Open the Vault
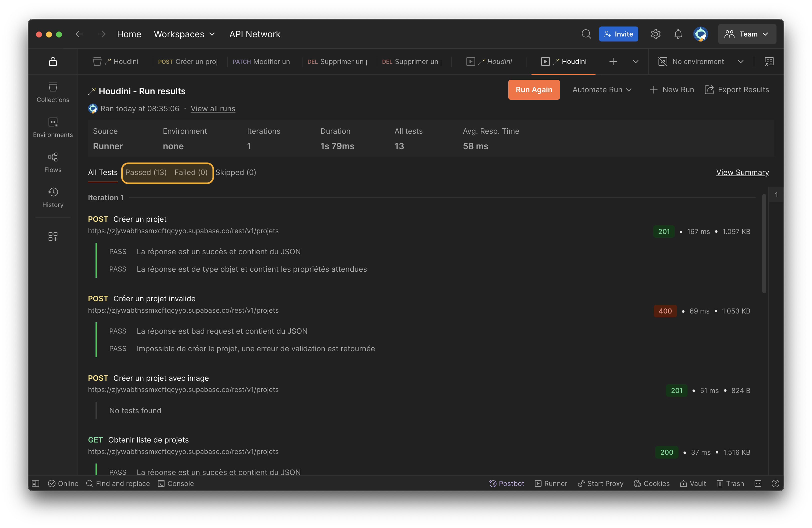Screen dimensions: 812x528 (693, 484)
